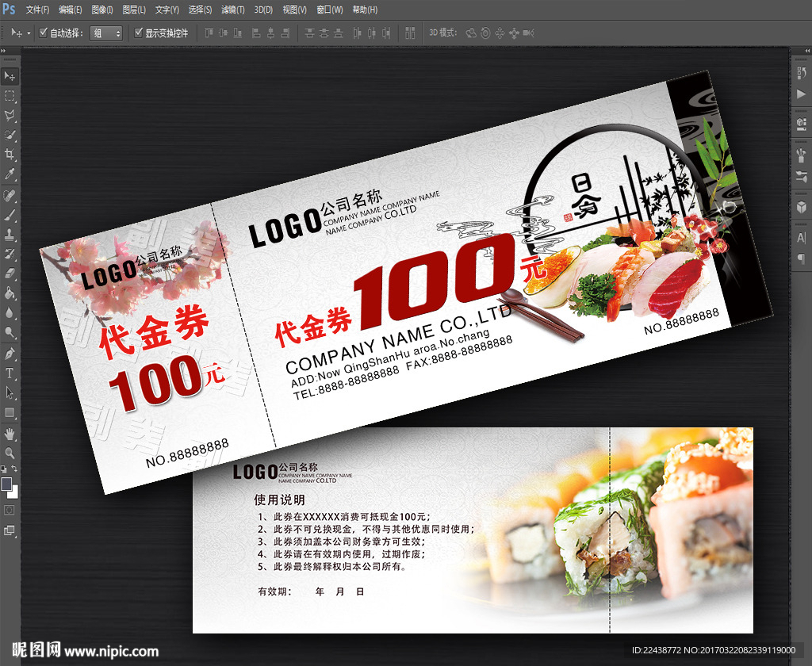Open the Brush settings panel icon
This screenshot has width=812, height=666.
tap(801, 176)
